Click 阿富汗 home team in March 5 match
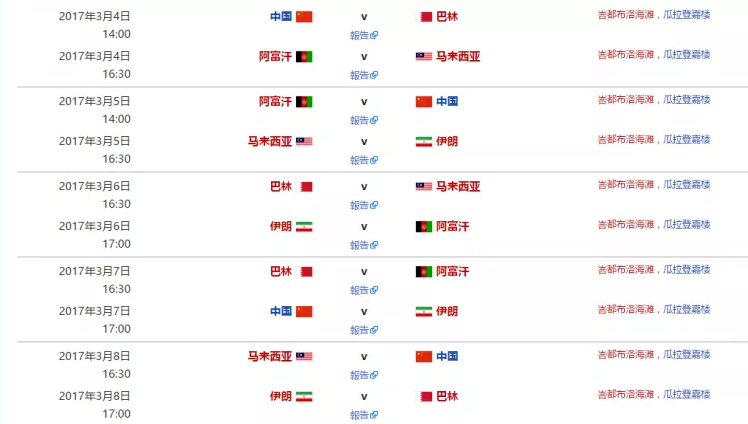Screen dimensions: 748x424 tap(275, 102)
